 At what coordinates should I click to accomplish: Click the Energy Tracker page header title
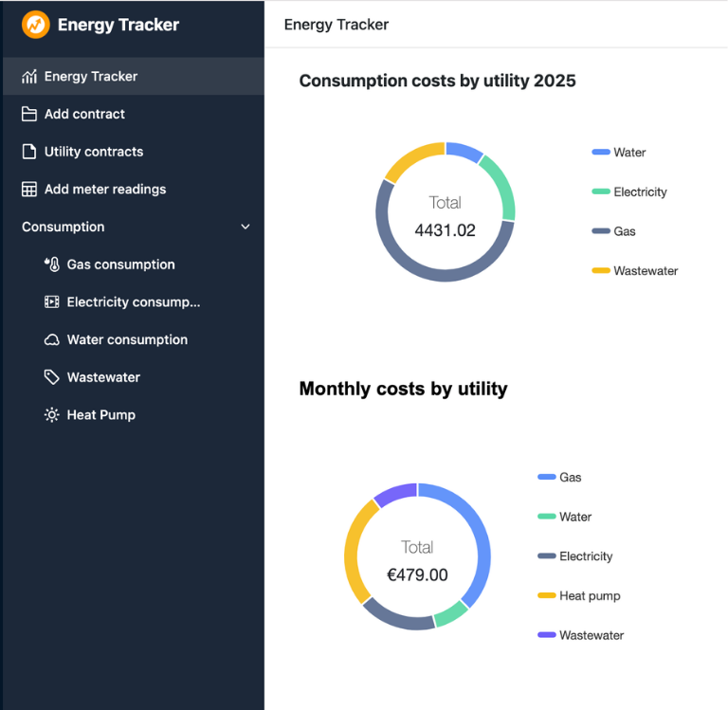pos(337,25)
